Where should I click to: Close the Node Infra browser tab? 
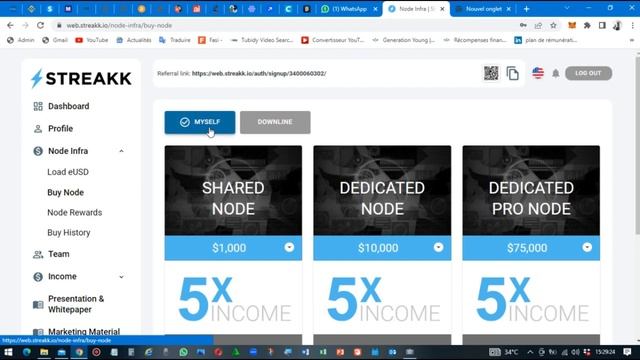pos(442,9)
